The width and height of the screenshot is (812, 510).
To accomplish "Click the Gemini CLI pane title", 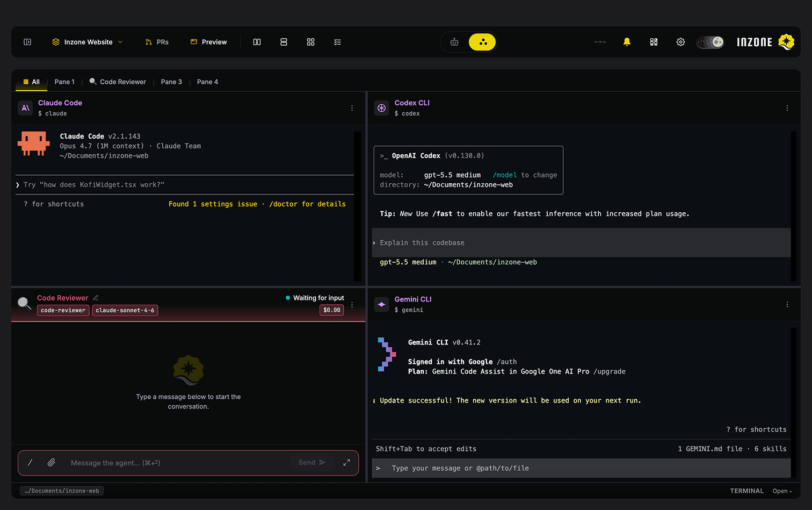I will (x=413, y=299).
